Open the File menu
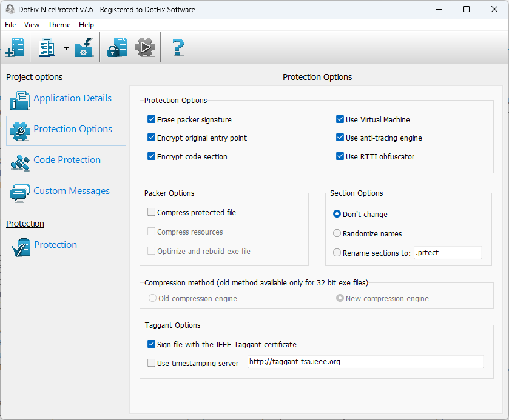 [x=10, y=25]
